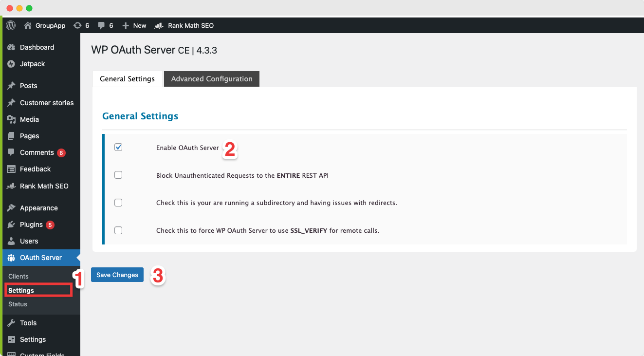Image resolution: width=644 pixels, height=356 pixels.
Task: Open the GroupApp site link
Action: 50,25
